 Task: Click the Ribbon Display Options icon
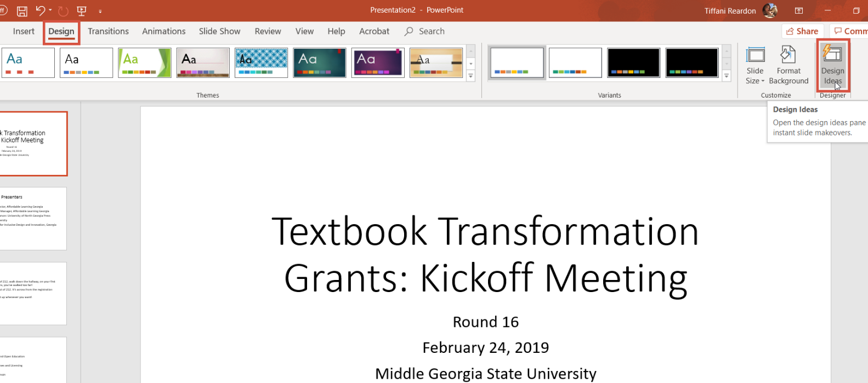click(x=799, y=11)
